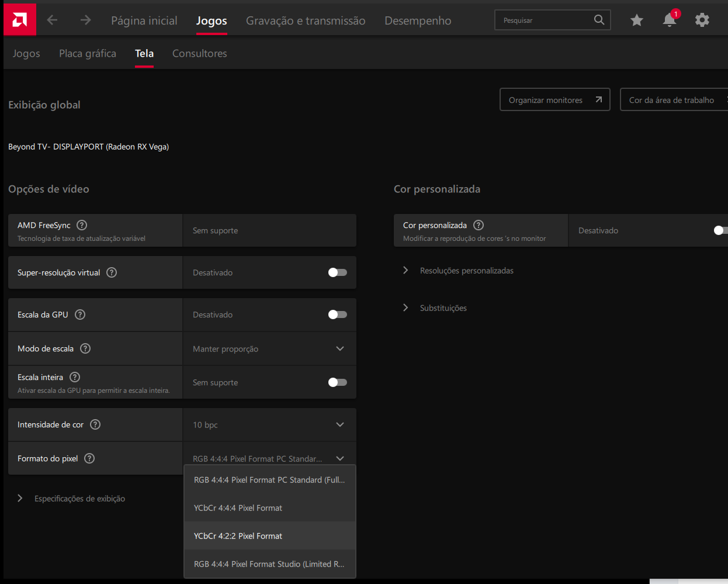
Task: Open Gravação e transmissão tab
Action: click(x=306, y=20)
